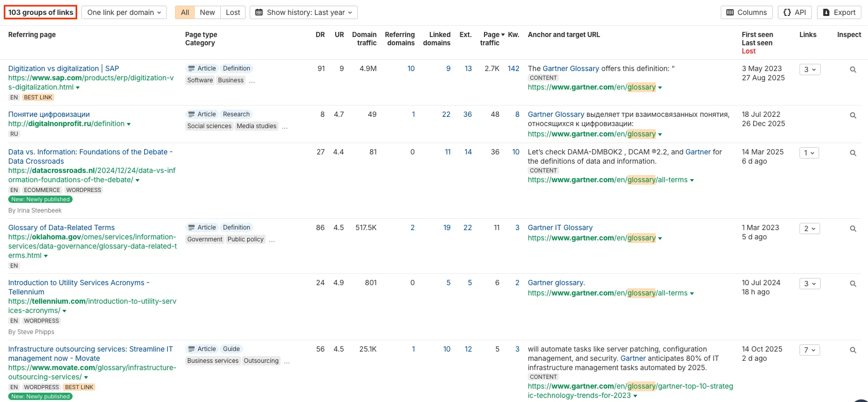Inspect the SAP digitization row with magnifier
The width and height of the screenshot is (868, 402).
[x=853, y=69]
